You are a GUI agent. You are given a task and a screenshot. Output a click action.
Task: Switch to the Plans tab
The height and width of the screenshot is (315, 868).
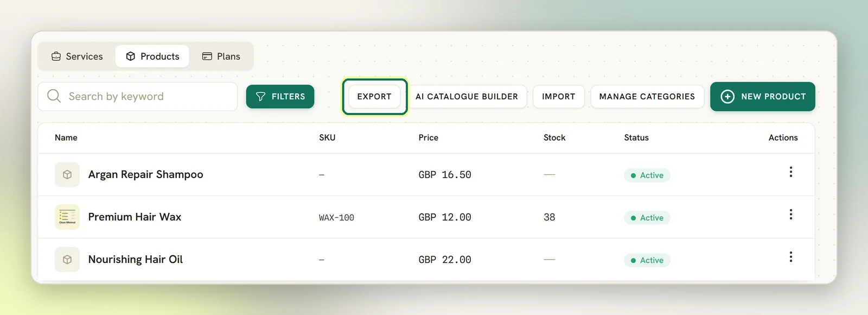click(x=221, y=56)
